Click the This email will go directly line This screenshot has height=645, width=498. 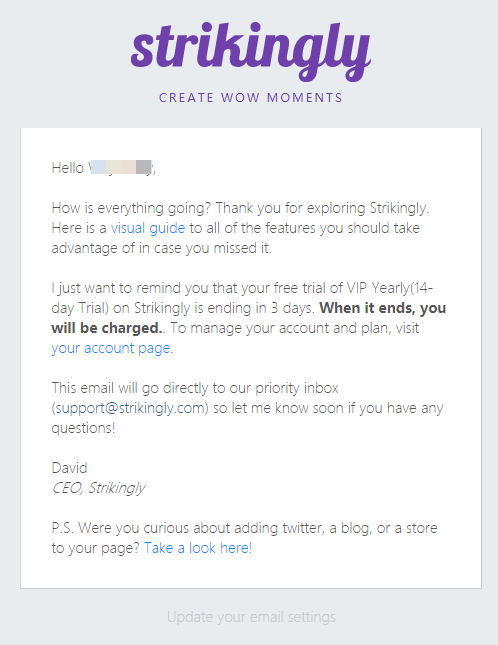click(195, 388)
